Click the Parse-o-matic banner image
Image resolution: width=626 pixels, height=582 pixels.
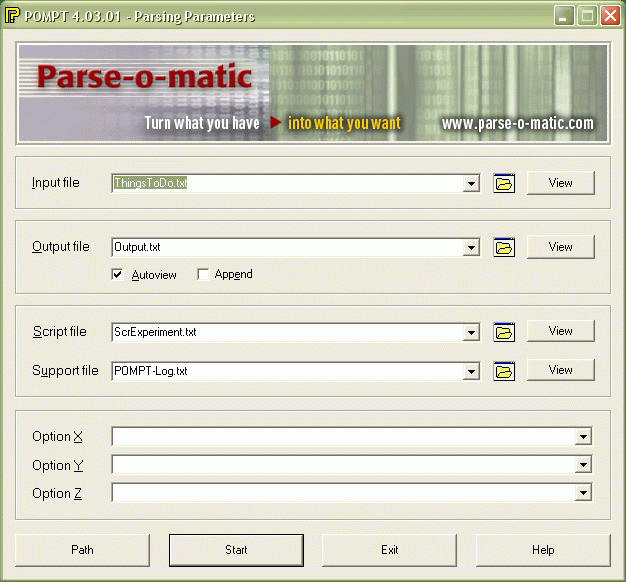point(313,93)
